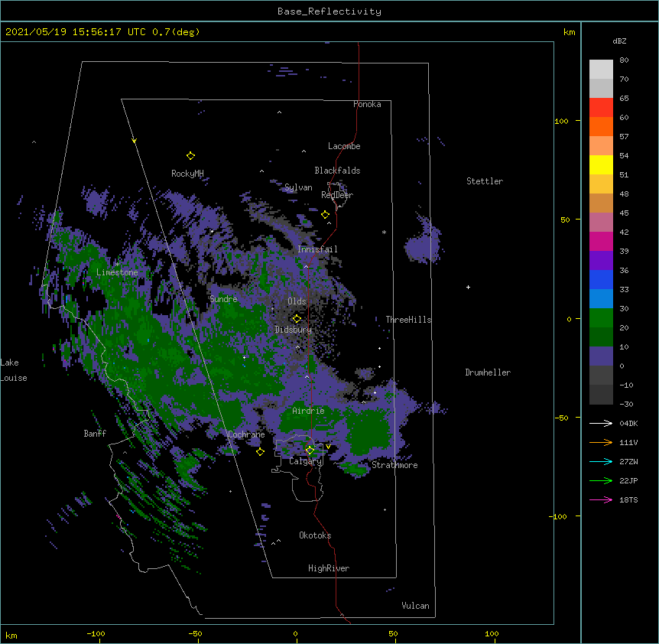Click the Limestone label

117,272
